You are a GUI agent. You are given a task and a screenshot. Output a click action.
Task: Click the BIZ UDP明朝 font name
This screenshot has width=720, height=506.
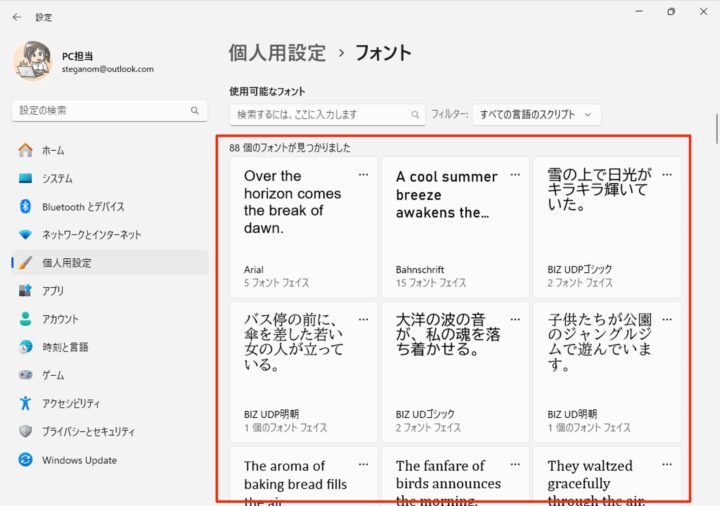[x=271, y=414]
